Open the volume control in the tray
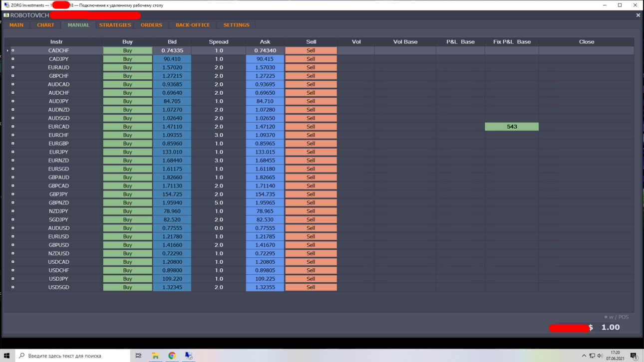Viewport: 644px width, 362px height. 600,356
